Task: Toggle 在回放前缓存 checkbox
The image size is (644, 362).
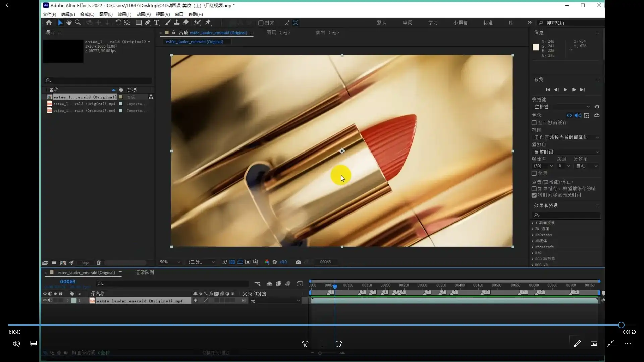Action: click(534, 123)
